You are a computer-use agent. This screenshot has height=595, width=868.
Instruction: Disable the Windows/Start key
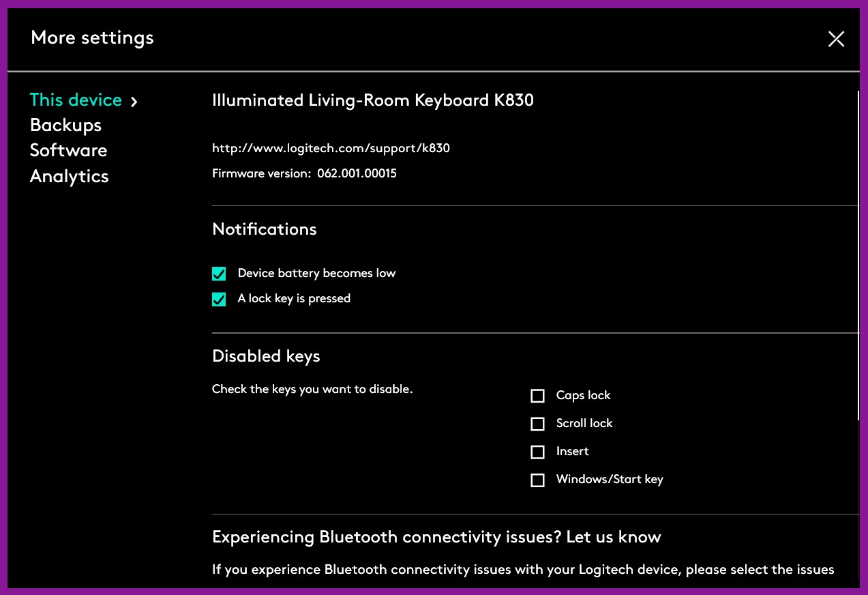point(538,480)
